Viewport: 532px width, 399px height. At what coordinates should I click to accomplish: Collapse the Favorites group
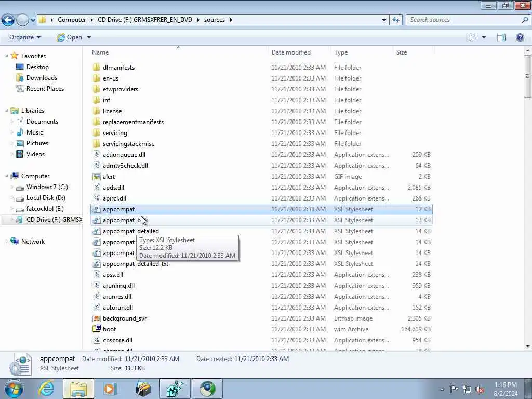[x=7, y=56]
